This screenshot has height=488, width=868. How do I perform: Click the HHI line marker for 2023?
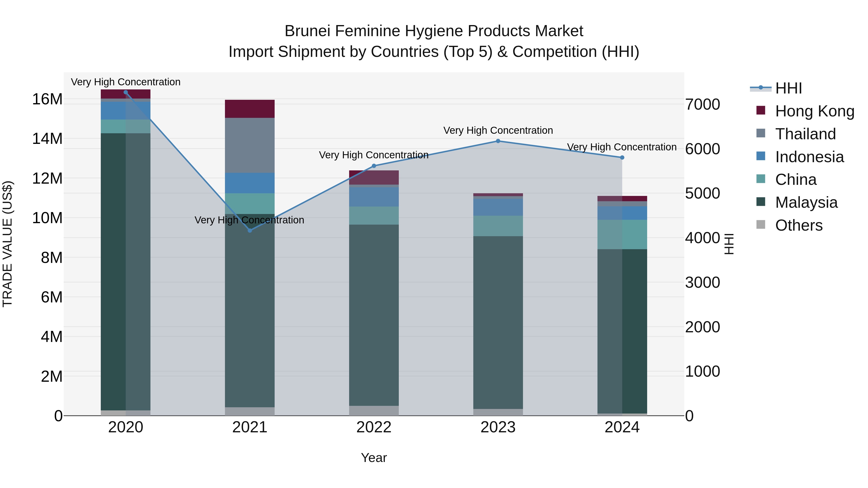(498, 141)
